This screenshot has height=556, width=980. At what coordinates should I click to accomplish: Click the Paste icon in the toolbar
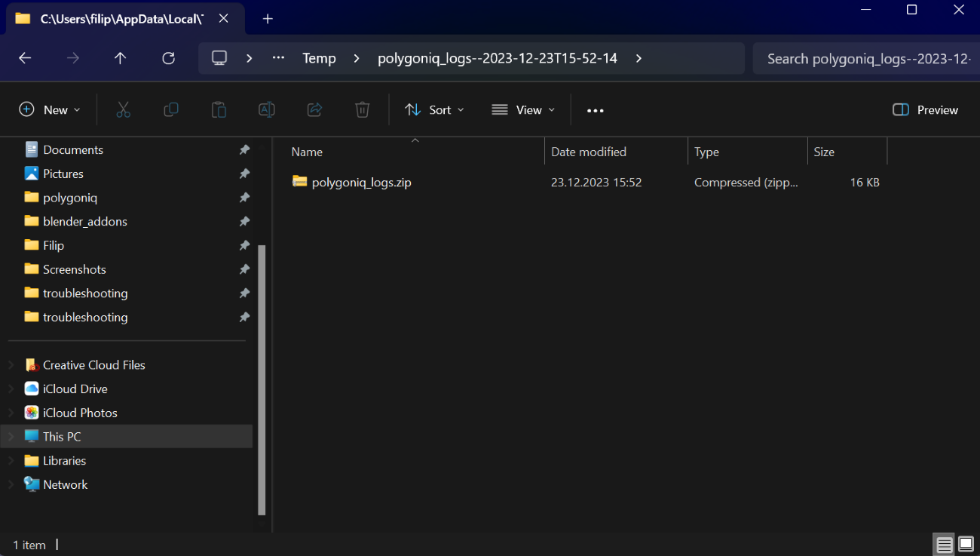click(219, 109)
